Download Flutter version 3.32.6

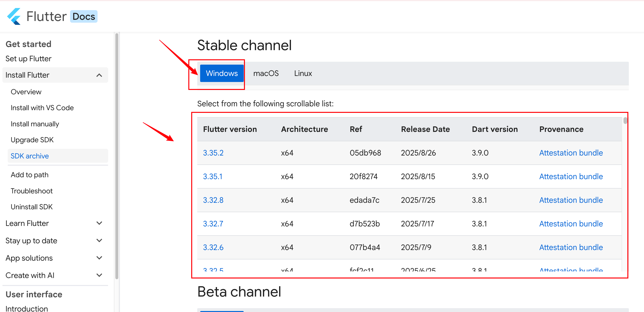(x=213, y=247)
